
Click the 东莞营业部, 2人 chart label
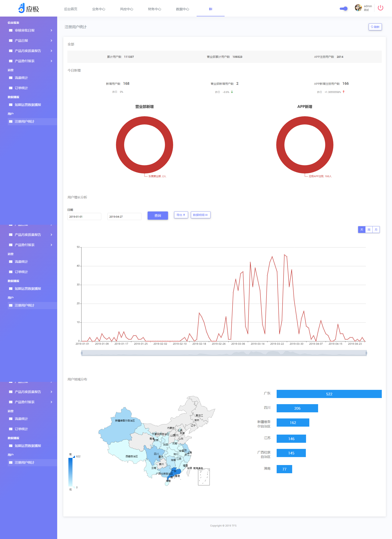[x=157, y=176]
